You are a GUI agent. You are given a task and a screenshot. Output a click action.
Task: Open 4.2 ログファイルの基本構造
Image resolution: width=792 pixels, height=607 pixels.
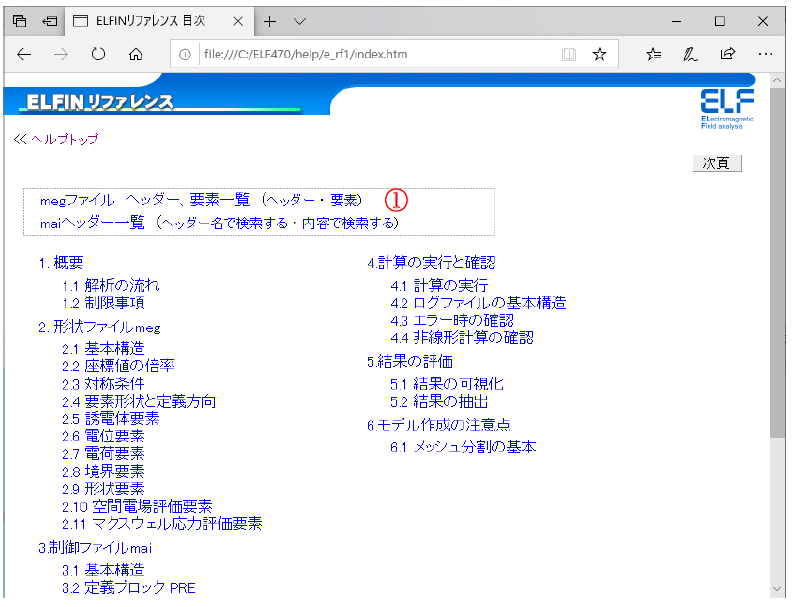point(478,303)
